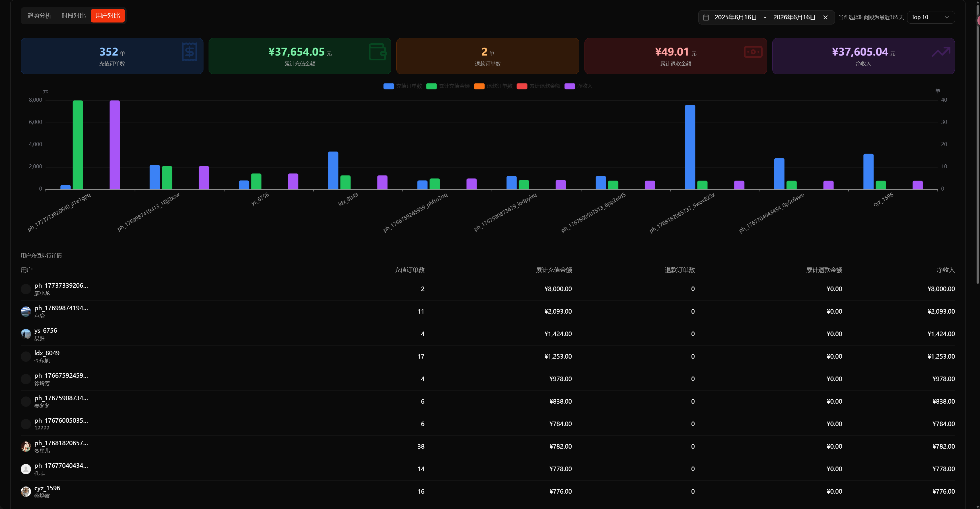This screenshot has width=980, height=509.
Task: Click avatar of user 贺星儿
Action: [26, 447]
